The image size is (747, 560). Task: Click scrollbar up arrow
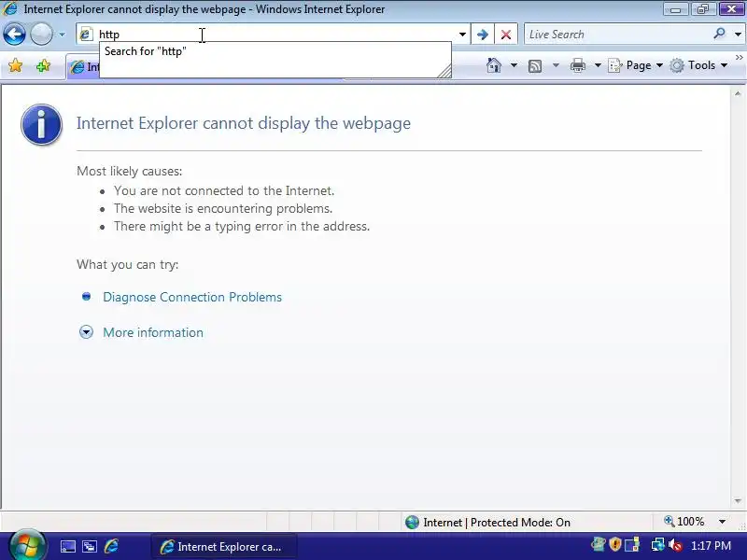[x=738, y=94]
